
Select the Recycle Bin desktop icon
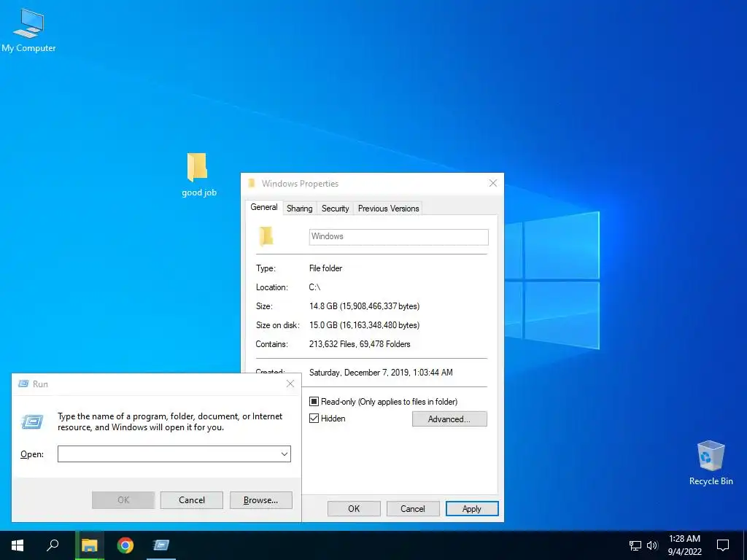(x=711, y=463)
